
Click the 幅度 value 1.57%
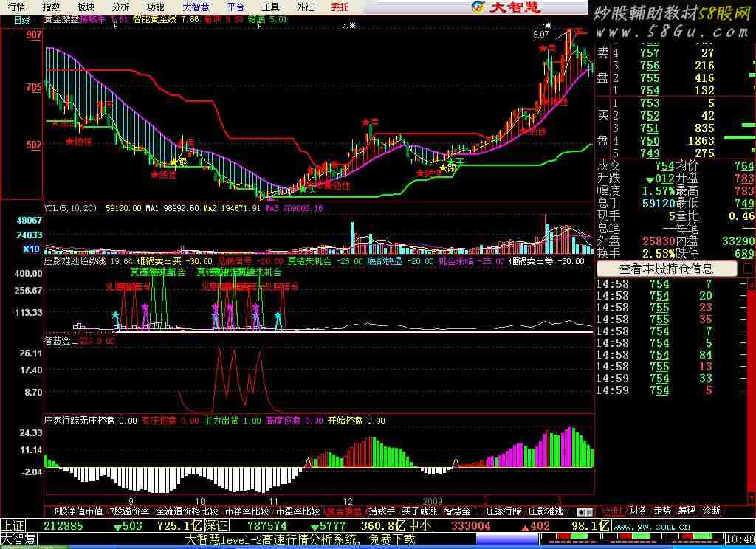coord(658,191)
